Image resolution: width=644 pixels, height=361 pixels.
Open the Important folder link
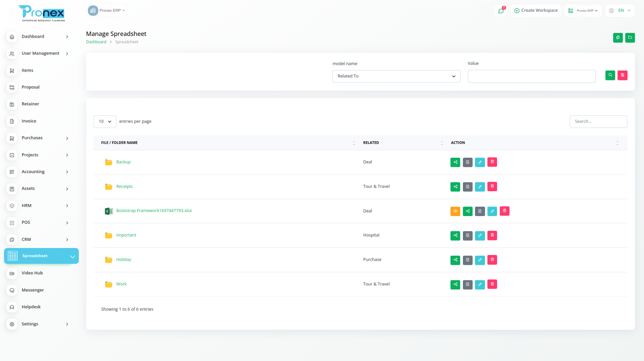point(126,235)
